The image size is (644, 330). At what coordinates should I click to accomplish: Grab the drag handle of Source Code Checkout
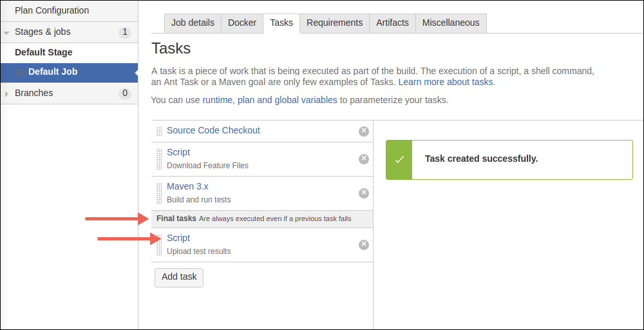click(x=159, y=131)
